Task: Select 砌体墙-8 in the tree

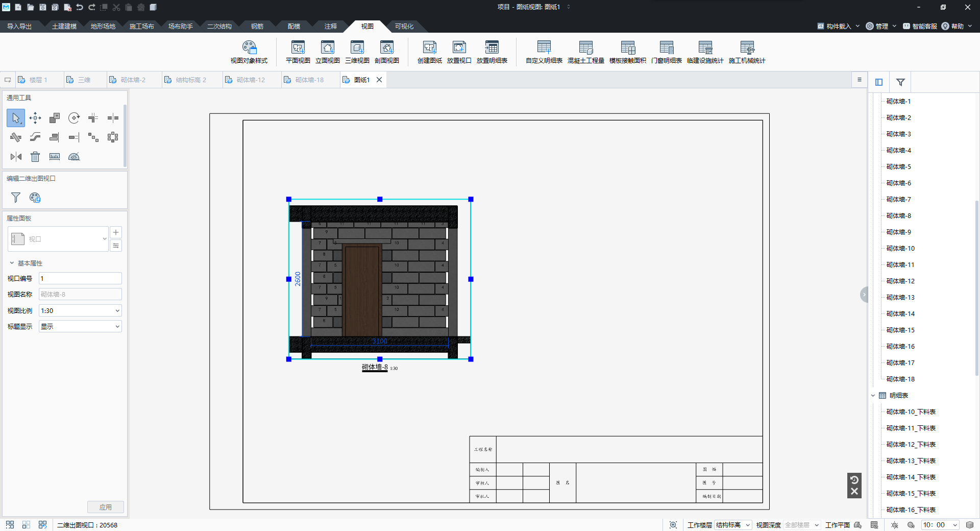Action: click(x=899, y=216)
